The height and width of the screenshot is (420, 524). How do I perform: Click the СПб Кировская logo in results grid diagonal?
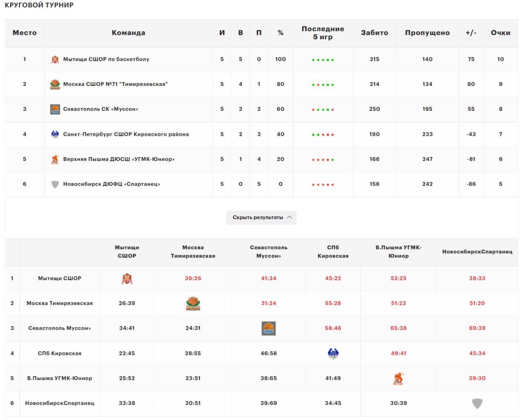click(333, 353)
